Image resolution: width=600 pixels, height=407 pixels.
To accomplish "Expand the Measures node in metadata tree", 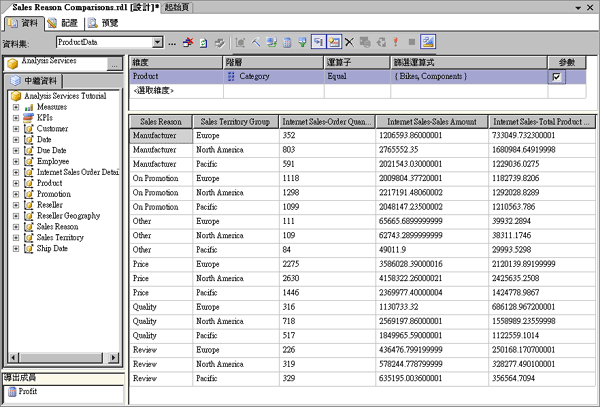I will click(16, 107).
